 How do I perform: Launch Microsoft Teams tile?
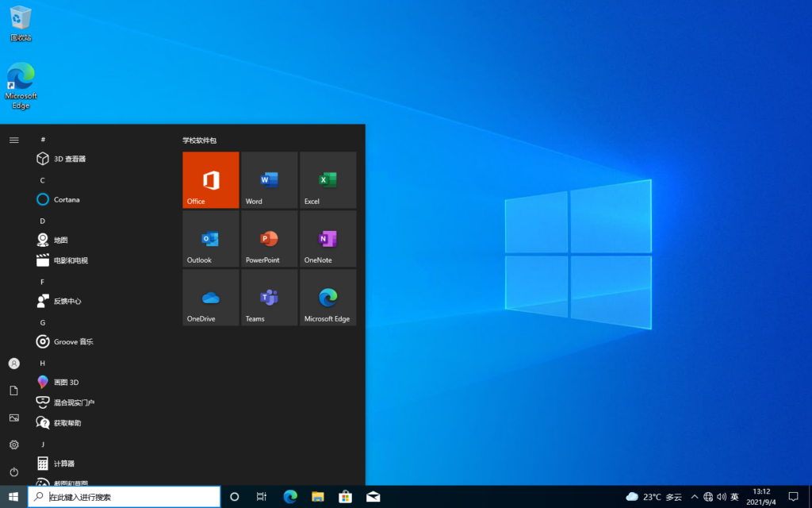tap(269, 297)
